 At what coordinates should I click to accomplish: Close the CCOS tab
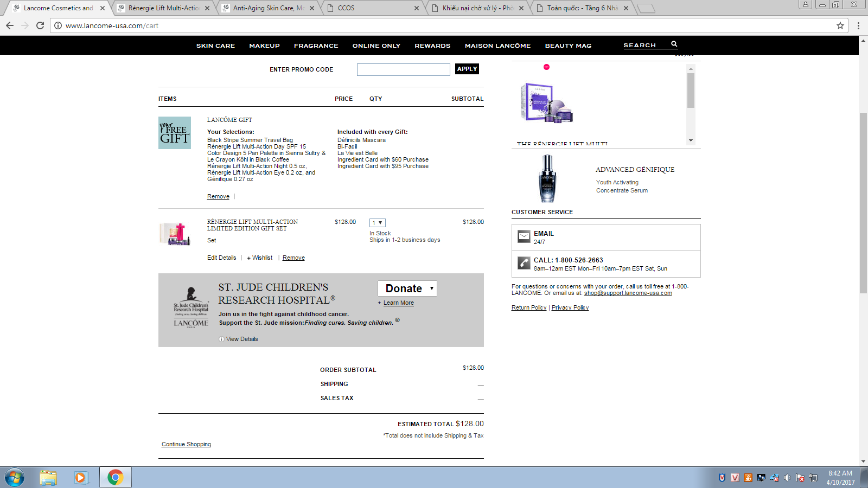417,8
